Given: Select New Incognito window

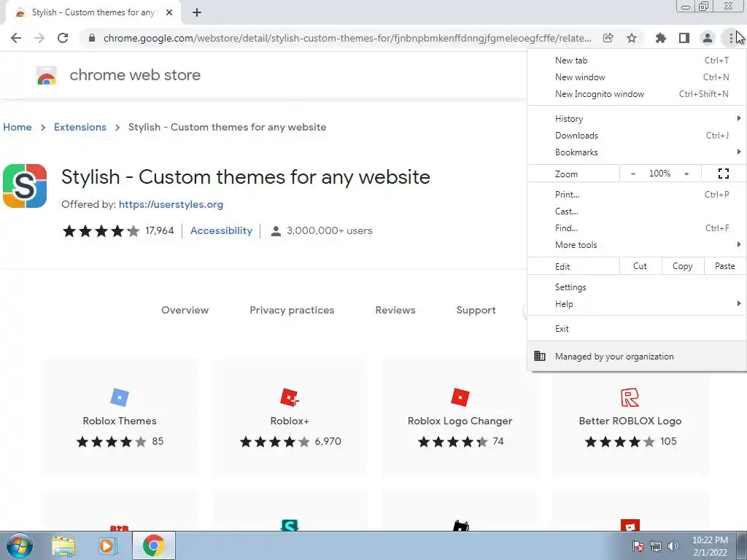Looking at the screenshot, I should tap(637, 94).
